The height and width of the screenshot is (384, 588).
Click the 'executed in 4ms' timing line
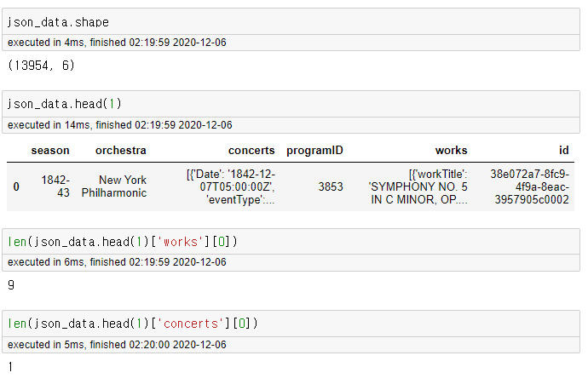coord(117,43)
